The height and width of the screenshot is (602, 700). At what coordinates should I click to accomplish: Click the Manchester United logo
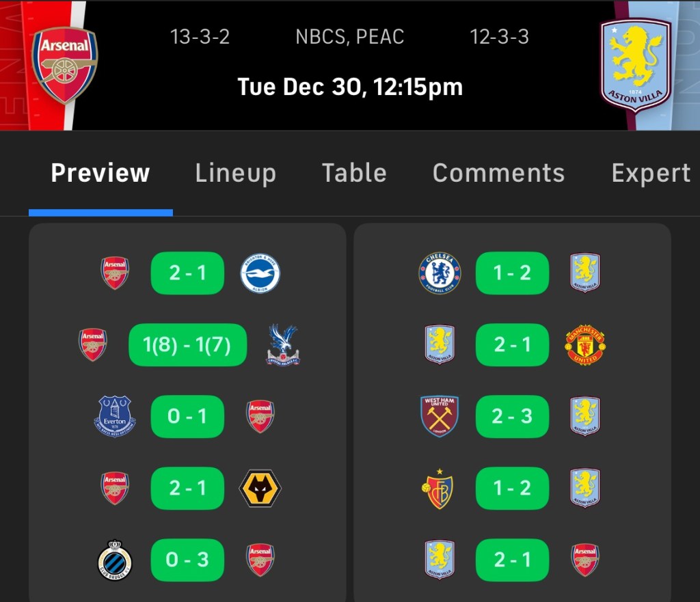click(x=585, y=345)
